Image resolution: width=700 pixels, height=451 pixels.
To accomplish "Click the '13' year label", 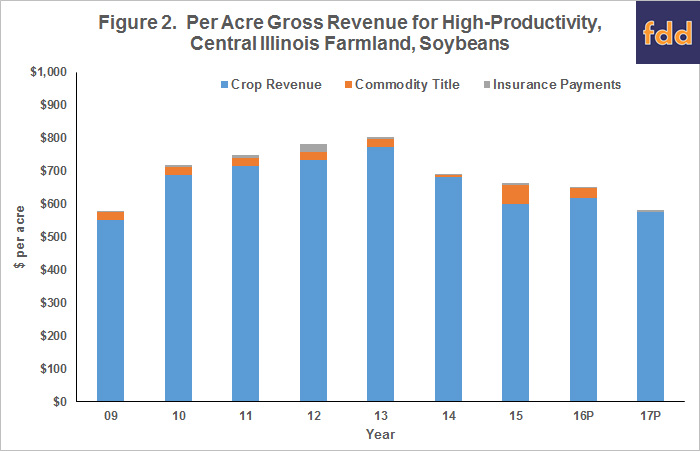I will (381, 416).
